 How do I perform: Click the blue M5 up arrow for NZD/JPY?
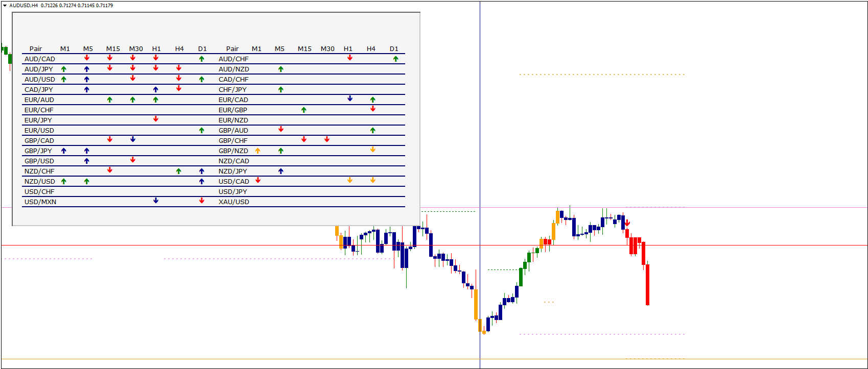point(280,171)
